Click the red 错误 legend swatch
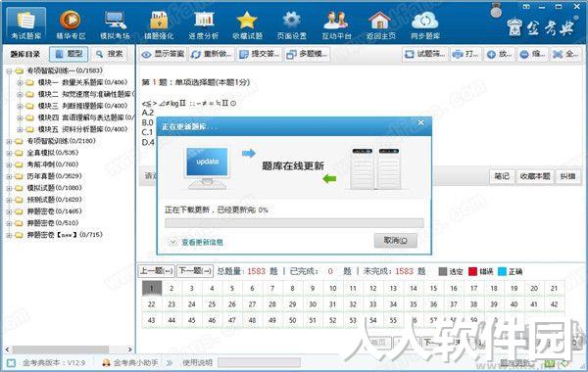 click(x=473, y=271)
